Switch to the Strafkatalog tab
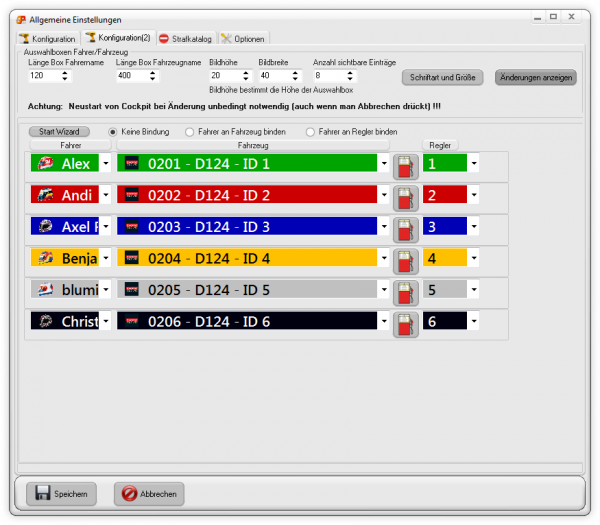This screenshot has width=600, height=525. pyautogui.click(x=185, y=38)
